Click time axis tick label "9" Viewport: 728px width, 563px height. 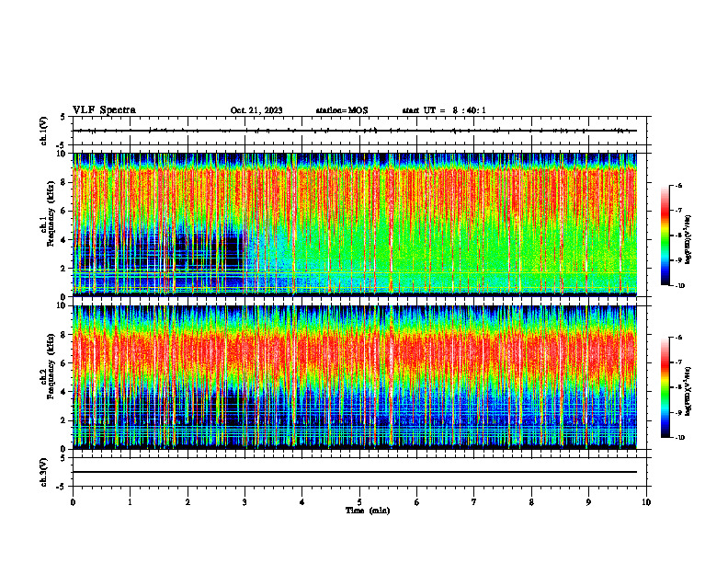[x=588, y=502]
